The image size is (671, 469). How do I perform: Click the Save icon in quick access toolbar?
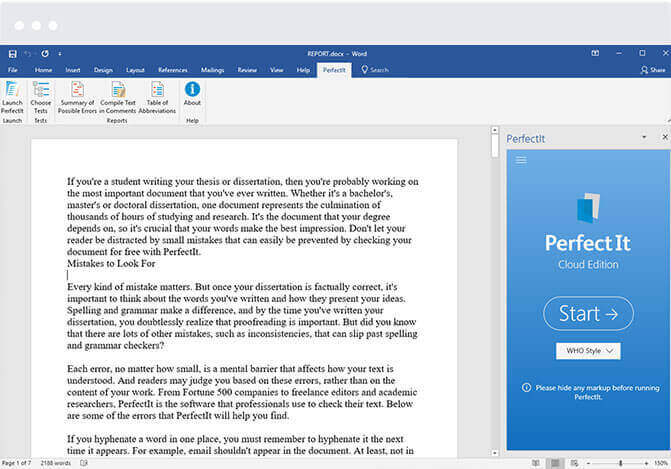pos(12,53)
